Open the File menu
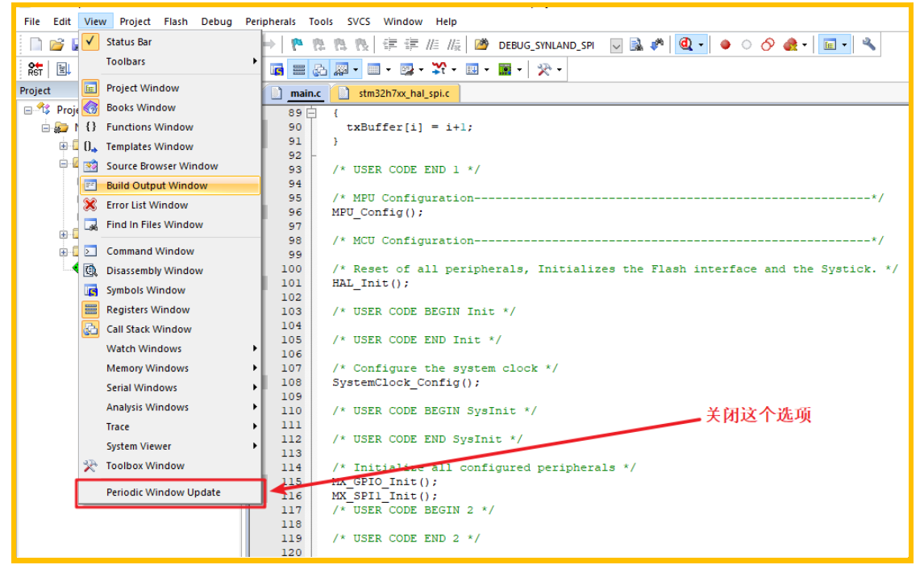This screenshot has height=569, width=924. coord(31,21)
